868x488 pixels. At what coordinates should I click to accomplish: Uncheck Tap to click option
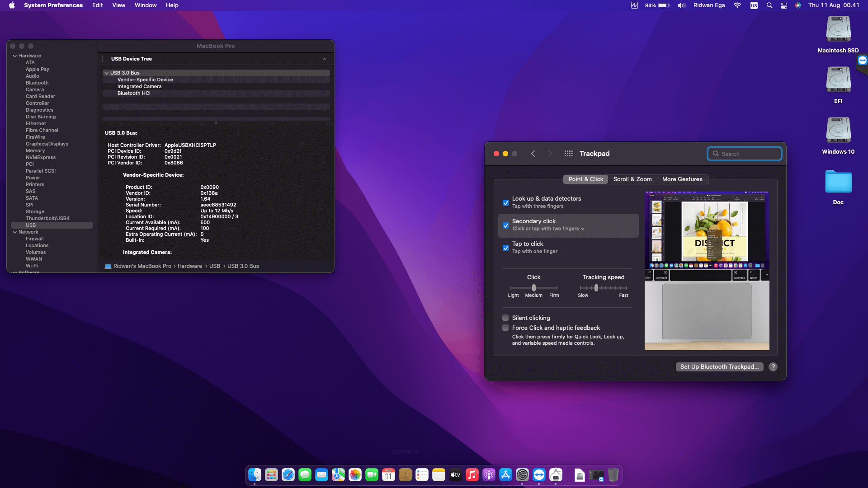pos(506,248)
